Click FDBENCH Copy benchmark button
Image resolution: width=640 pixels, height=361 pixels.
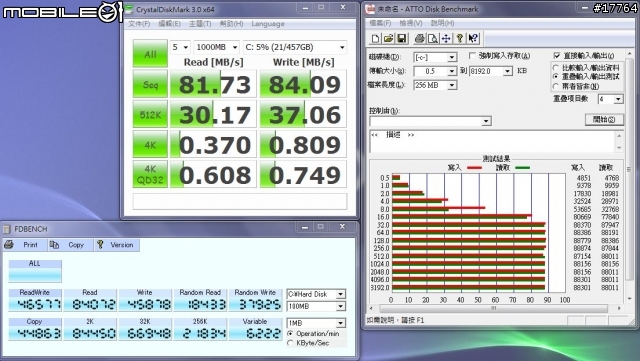35,329
